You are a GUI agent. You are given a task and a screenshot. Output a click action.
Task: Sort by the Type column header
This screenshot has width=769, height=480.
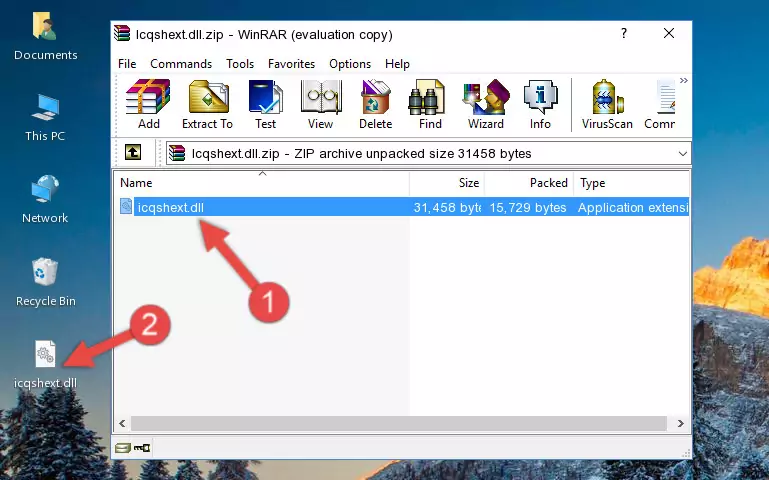click(632, 183)
